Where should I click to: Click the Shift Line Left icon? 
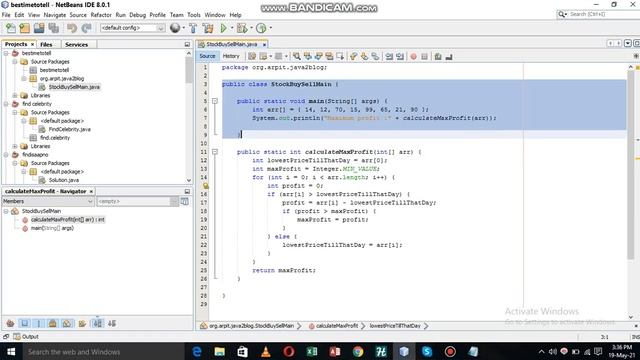[x=389, y=56]
